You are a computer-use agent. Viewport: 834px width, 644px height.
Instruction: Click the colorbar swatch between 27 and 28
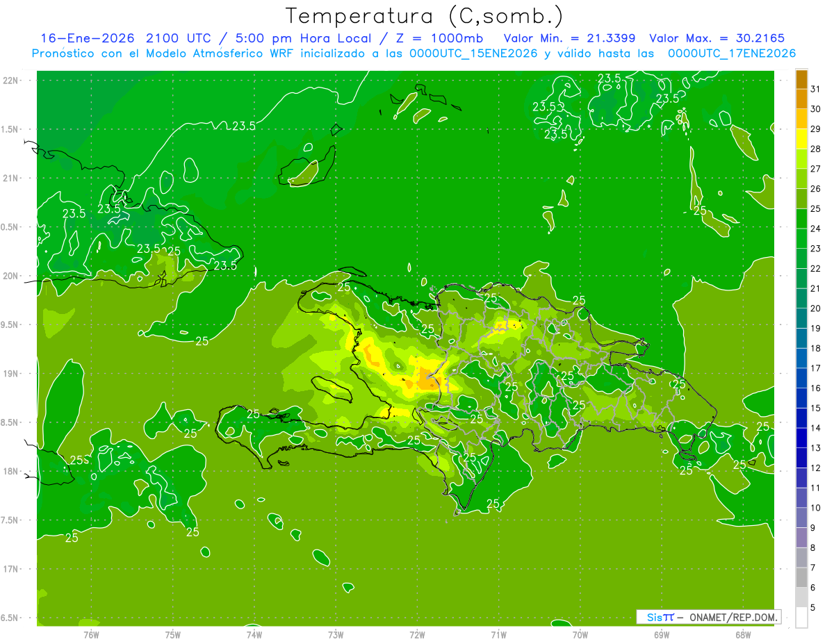tap(801, 159)
